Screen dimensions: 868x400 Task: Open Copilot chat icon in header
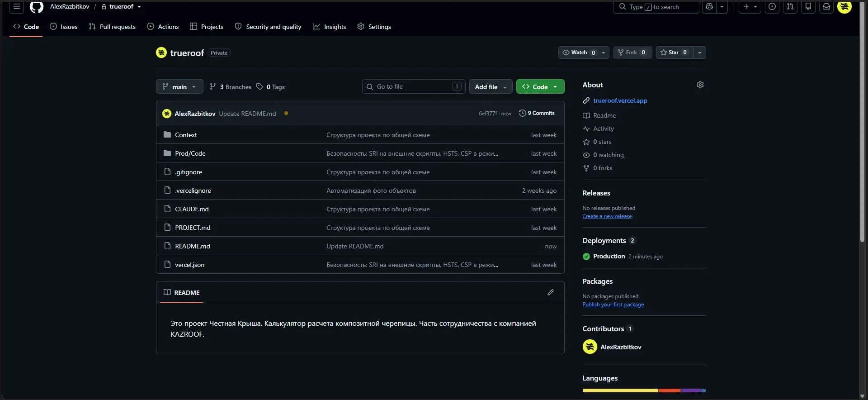709,6
